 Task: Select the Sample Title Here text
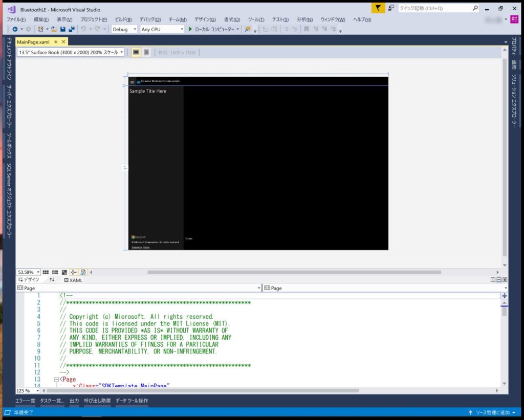(148, 91)
